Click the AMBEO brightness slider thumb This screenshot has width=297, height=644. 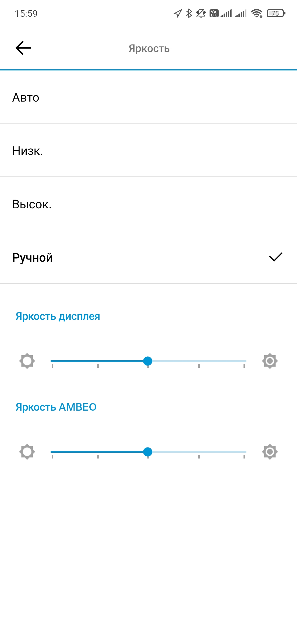(148, 452)
